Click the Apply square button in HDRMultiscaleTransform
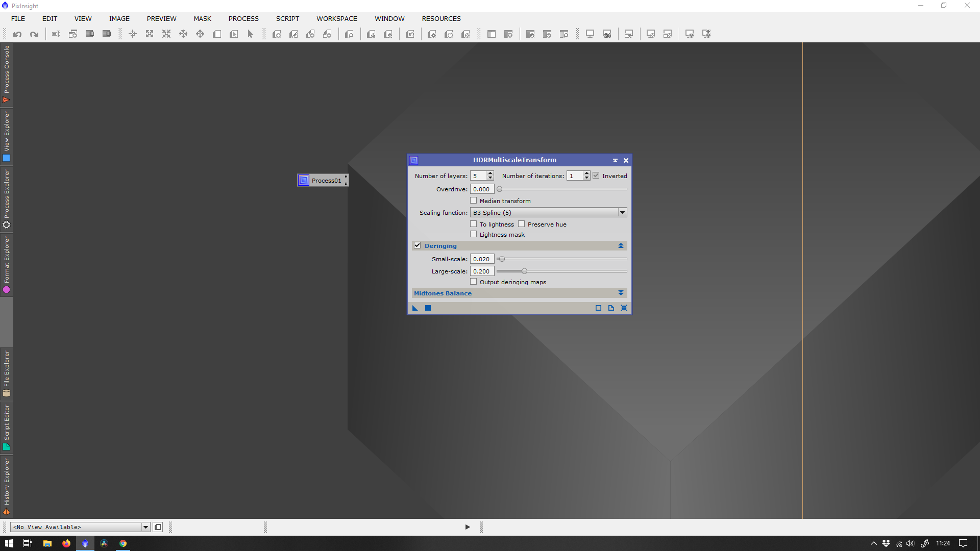 tap(428, 308)
